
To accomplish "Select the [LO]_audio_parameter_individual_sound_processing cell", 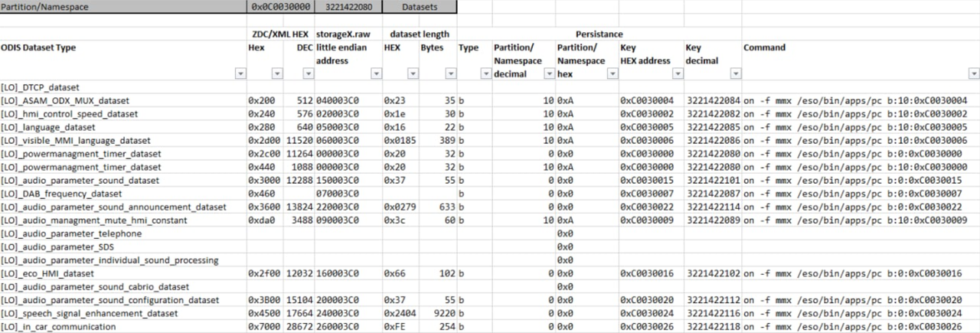I will tap(123, 261).
